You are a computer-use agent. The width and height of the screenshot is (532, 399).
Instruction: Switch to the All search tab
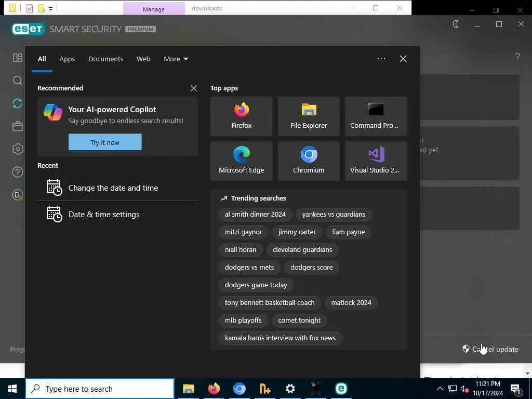click(x=42, y=59)
